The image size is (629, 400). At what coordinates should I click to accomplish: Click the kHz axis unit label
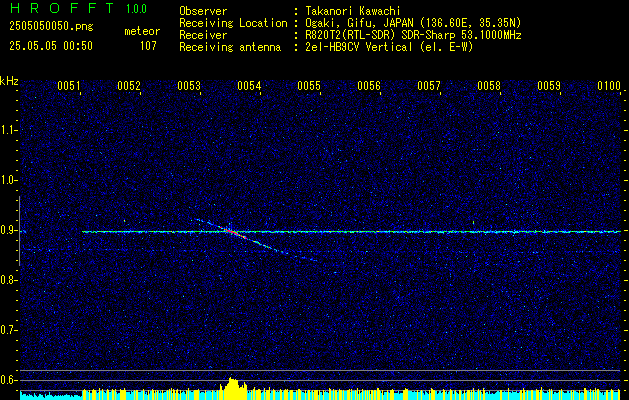(9, 81)
